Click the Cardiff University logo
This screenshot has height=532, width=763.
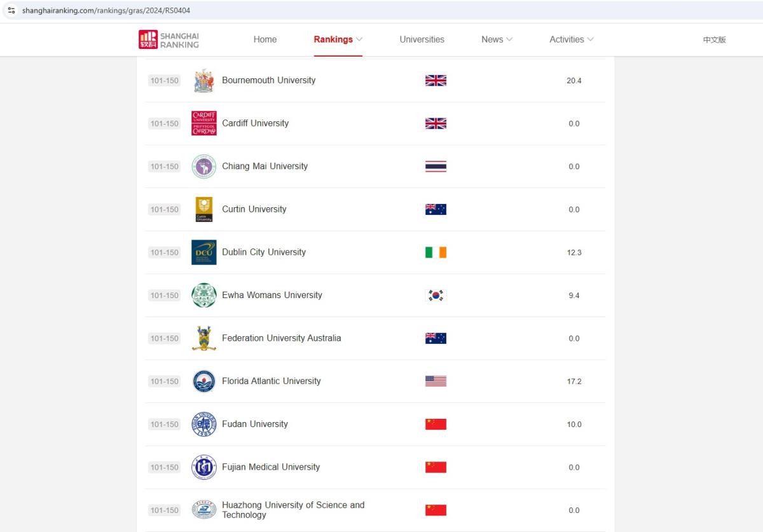tap(203, 123)
